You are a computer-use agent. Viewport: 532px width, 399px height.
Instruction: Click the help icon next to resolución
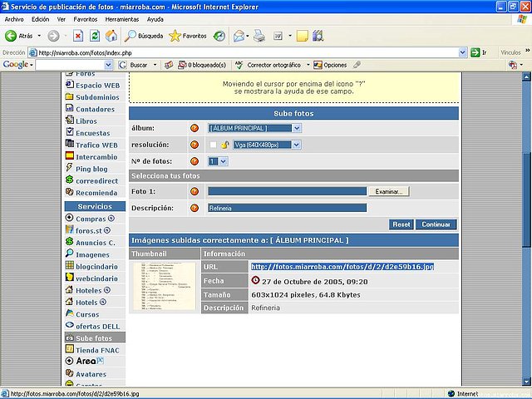195,145
